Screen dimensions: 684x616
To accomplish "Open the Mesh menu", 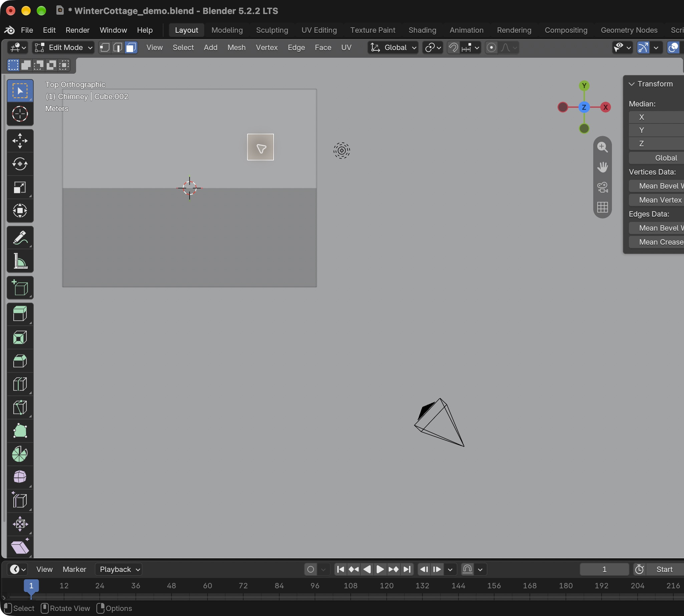I will tap(236, 48).
